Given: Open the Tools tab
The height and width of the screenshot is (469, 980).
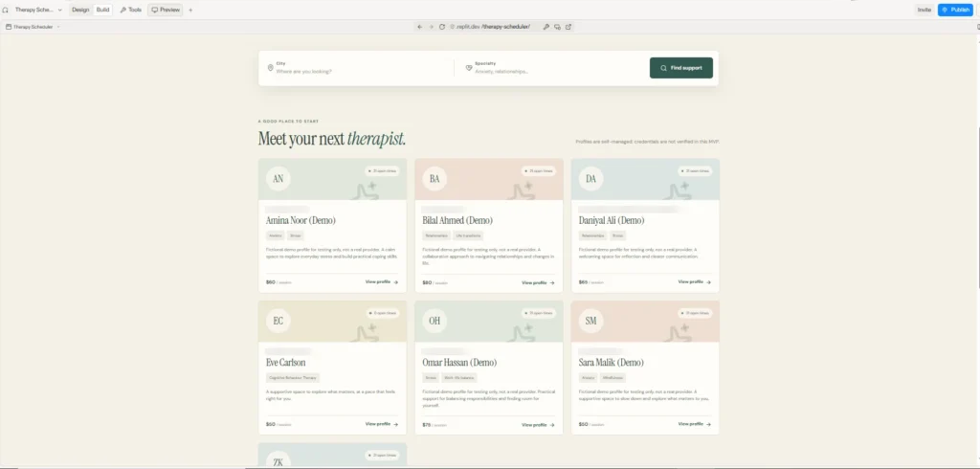Looking at the screenshot, I should tap(130, 10).
